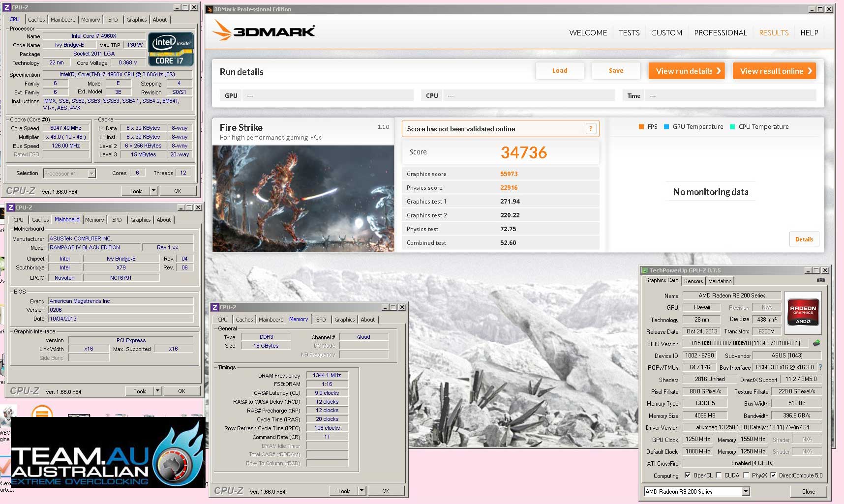Click the Graphics score value 55973
Screen dimensions: 844x504
(509, 174)
